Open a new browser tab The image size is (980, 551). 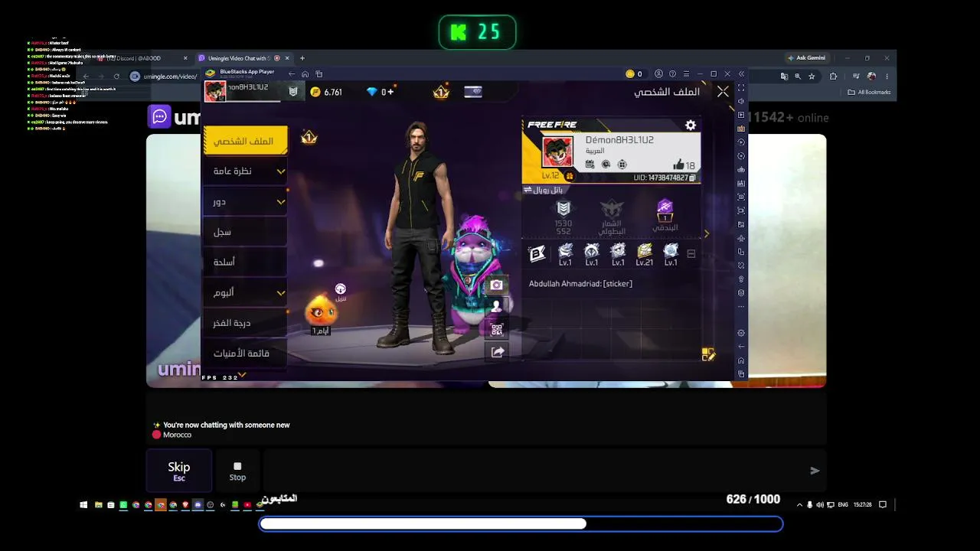coord(302,58)
